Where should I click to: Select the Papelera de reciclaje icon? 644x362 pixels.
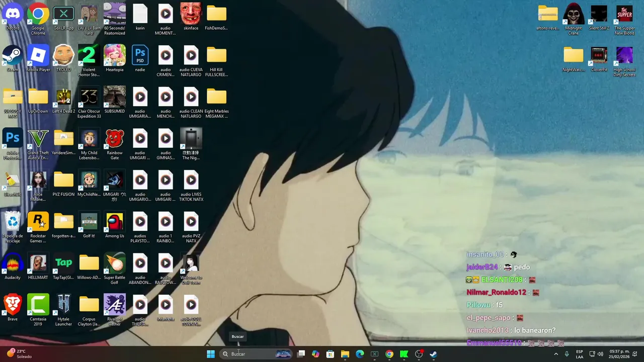13,227
